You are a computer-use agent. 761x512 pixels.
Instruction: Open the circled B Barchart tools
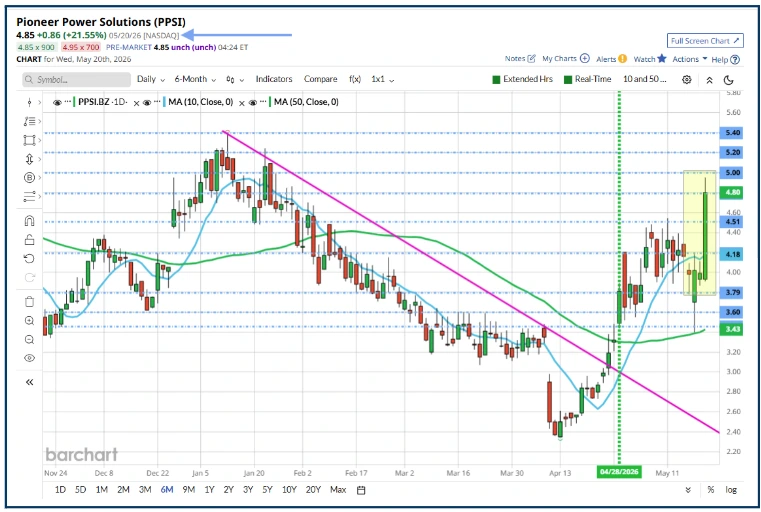coord(30,178)
